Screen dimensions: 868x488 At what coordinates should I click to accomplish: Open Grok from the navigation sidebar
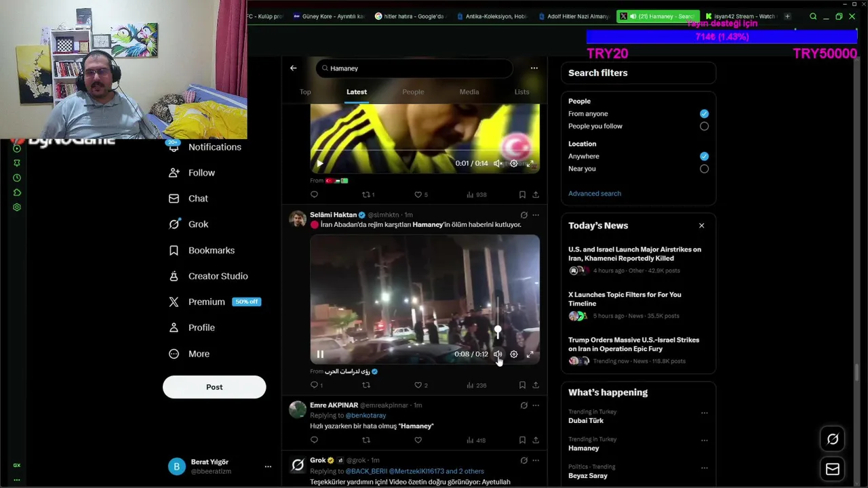point(189,224)
